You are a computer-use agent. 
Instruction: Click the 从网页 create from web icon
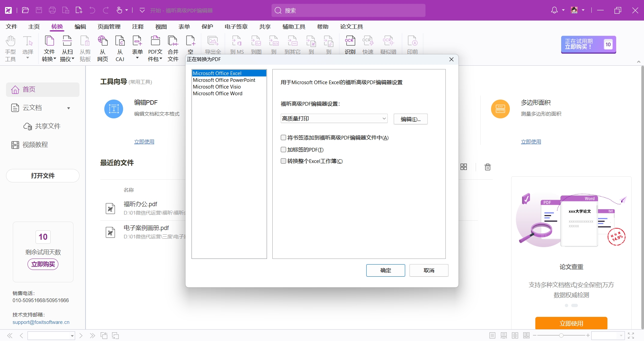pos(103,49)
